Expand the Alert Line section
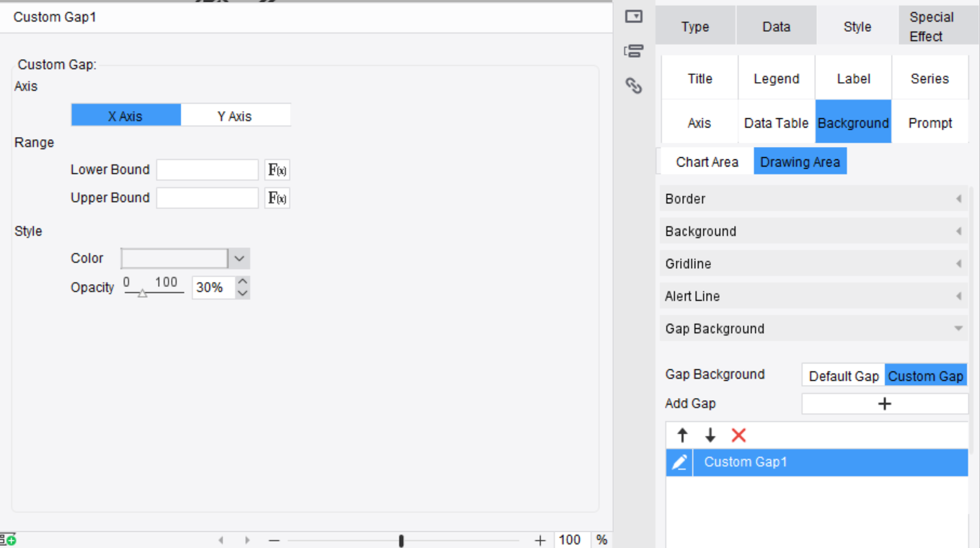 click(x=813, y=296)
